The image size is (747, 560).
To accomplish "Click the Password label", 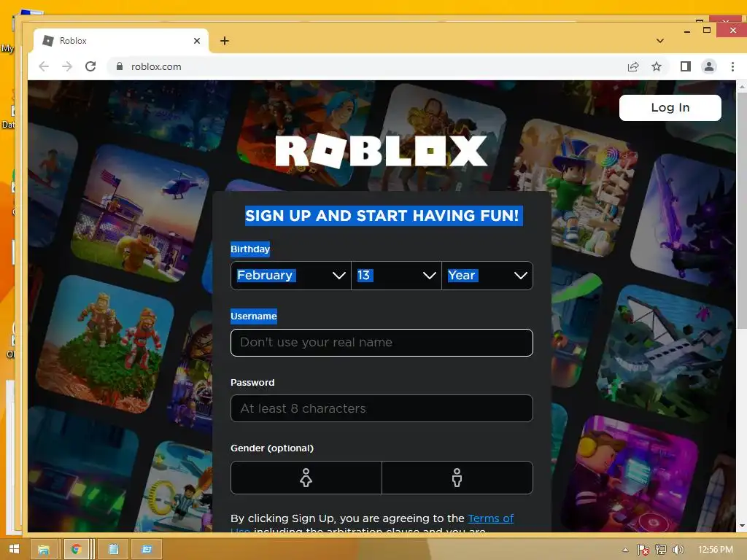I will [x=252, y=382].
